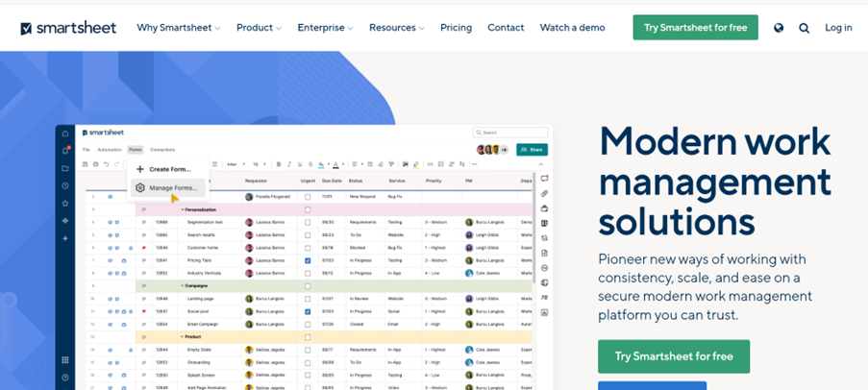The image size is (868, 390).
Task: Check Urgent box for Email Campaign row
Action: point(308,324)
